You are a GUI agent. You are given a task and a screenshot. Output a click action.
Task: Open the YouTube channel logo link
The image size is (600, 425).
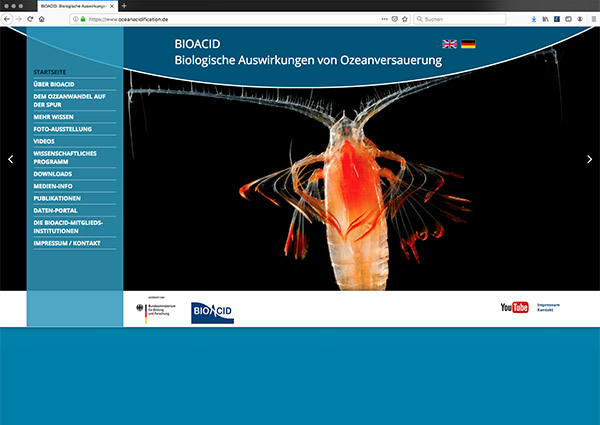[514, 307]
